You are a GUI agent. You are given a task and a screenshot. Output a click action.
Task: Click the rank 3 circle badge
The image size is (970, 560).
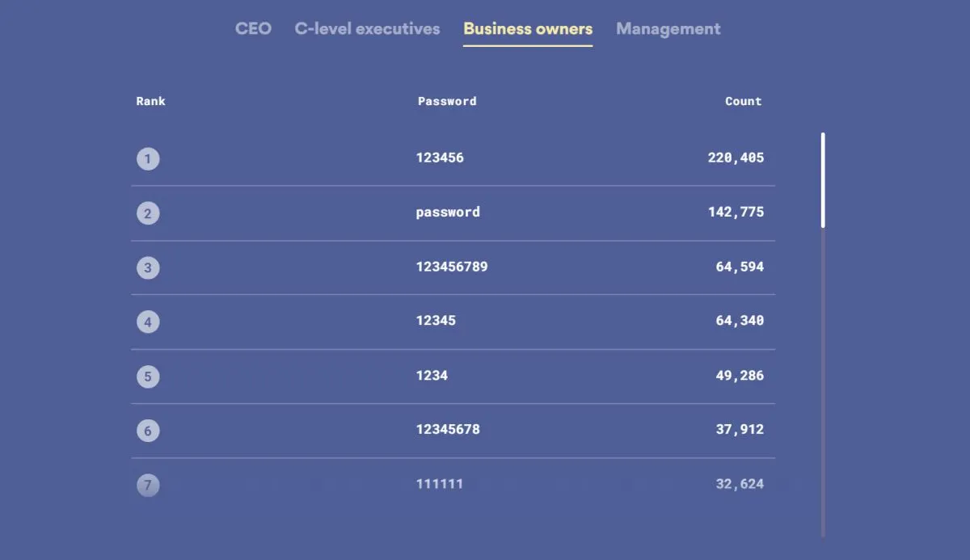point(148,267)
